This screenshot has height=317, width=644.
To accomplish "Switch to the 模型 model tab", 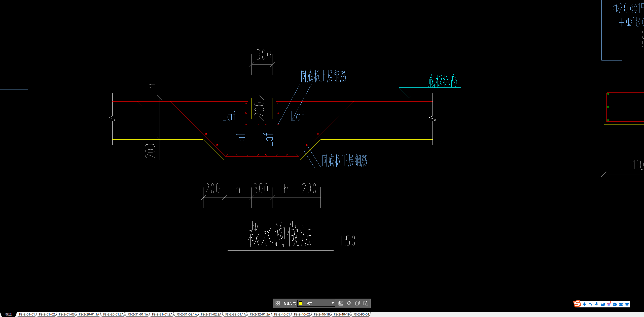I will point(9,314).
